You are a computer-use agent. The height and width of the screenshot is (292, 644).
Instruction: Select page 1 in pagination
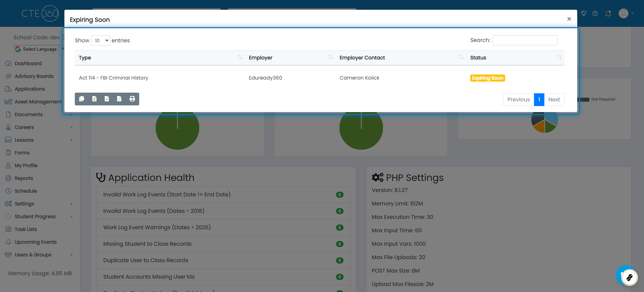click(x=539, y=100)
